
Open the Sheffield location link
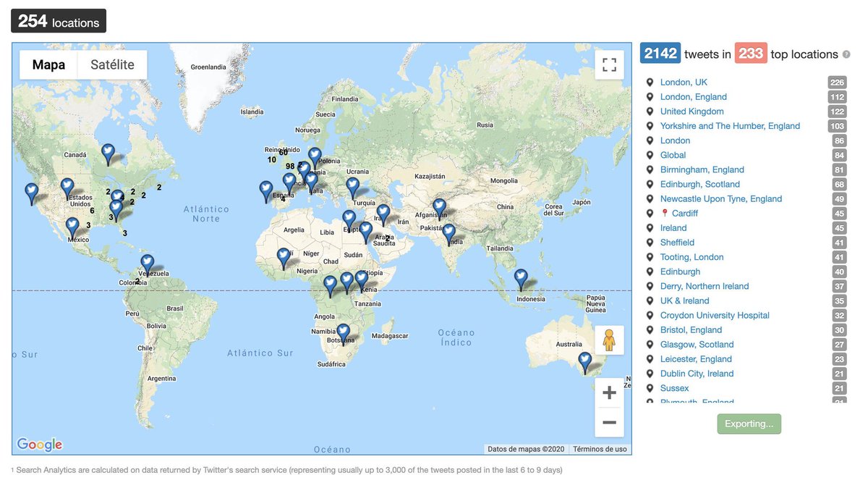click(677, 243)
